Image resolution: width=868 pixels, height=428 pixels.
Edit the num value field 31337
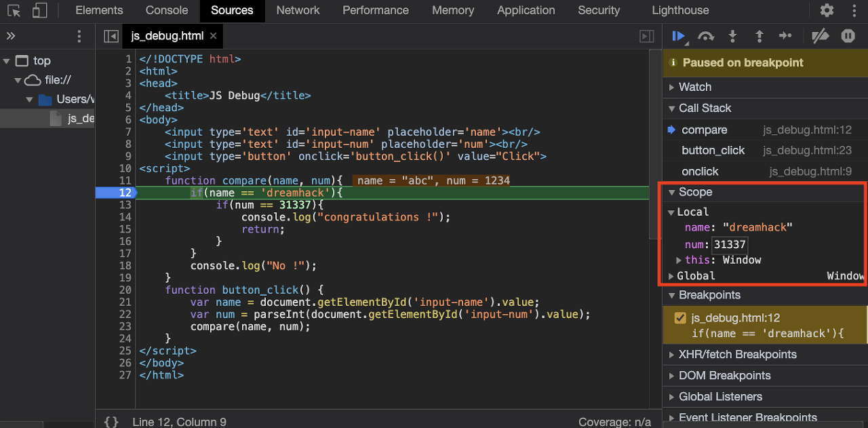(730, 245)
